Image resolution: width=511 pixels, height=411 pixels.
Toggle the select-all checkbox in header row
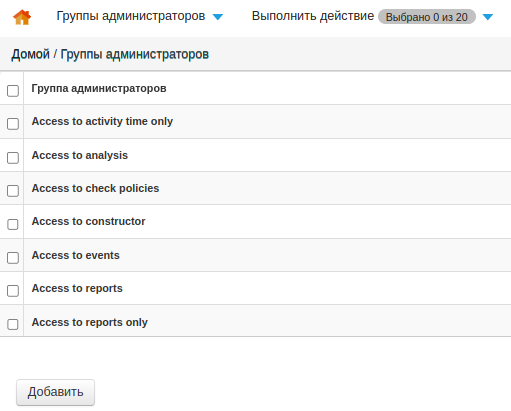pos(13,91)
